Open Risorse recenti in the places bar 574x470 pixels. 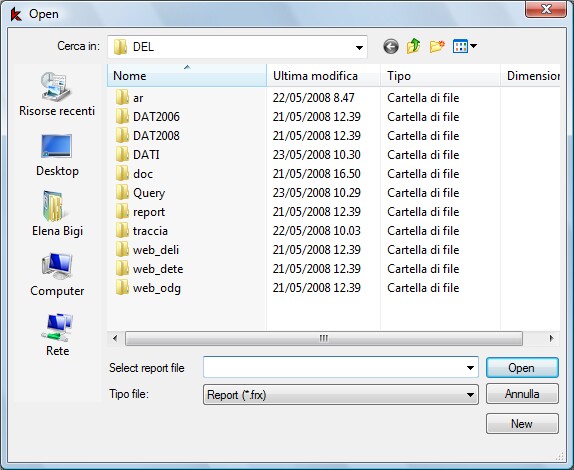coord(57,94)
